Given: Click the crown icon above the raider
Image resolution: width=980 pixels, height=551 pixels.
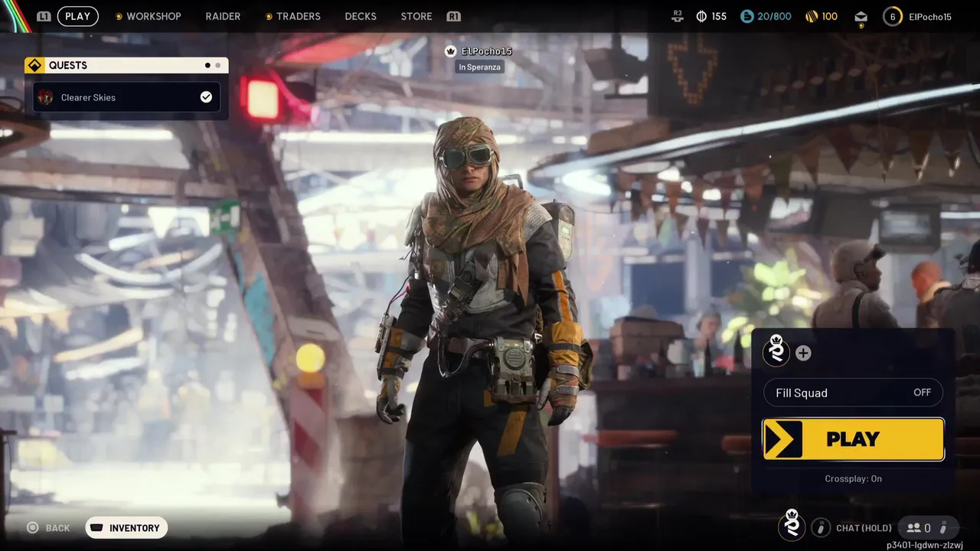Looking at the screenshot, I should pyautogui.click(x=451, y=51).
